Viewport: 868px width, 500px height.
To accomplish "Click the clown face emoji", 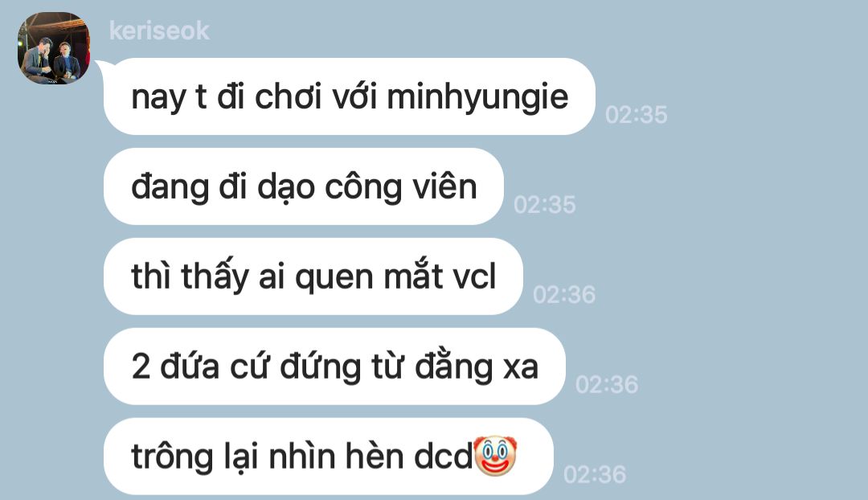I will point(495,456).
